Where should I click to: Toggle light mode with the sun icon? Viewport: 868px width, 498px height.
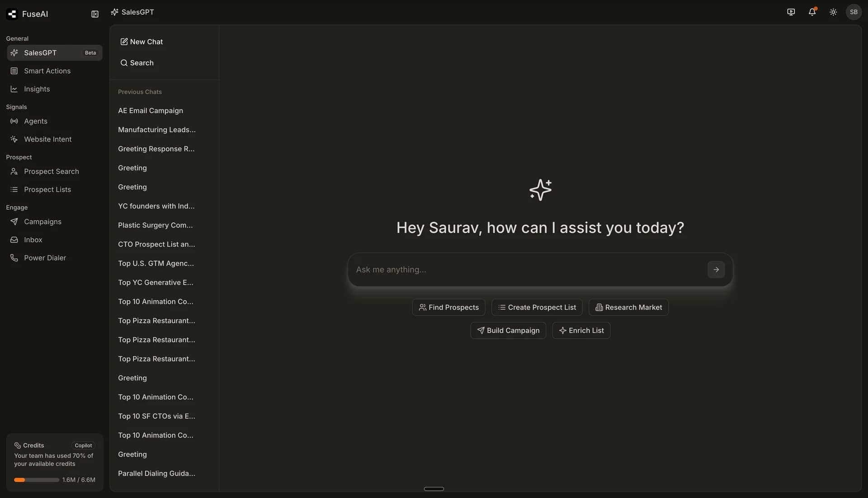(x=833, y=12)
